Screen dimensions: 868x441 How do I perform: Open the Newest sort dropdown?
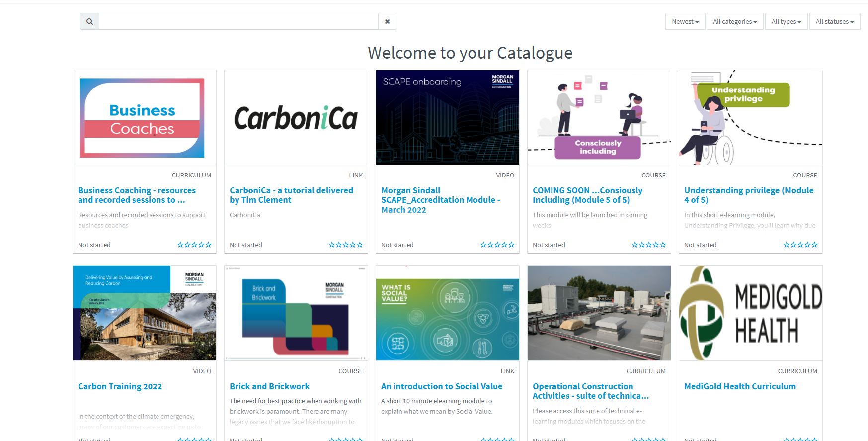click(x=685, y=22)
